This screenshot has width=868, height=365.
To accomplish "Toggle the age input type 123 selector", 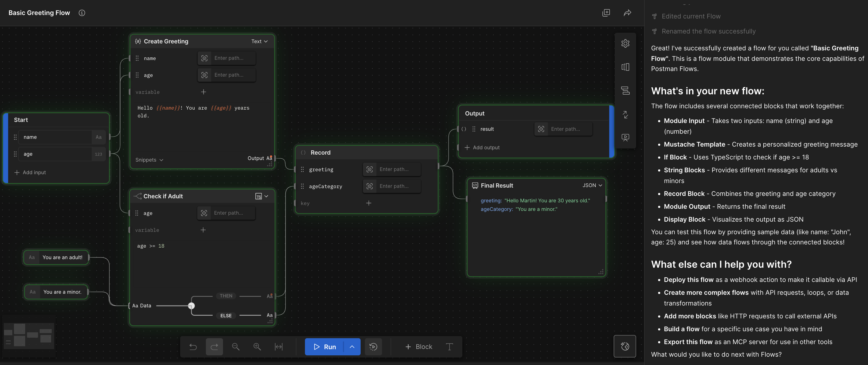I will click(98, 154).
